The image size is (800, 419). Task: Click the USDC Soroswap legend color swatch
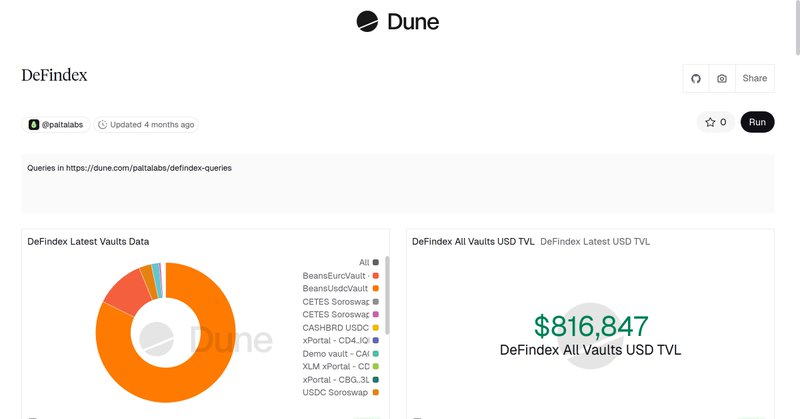pyautogui.click(x=376, y=392)
